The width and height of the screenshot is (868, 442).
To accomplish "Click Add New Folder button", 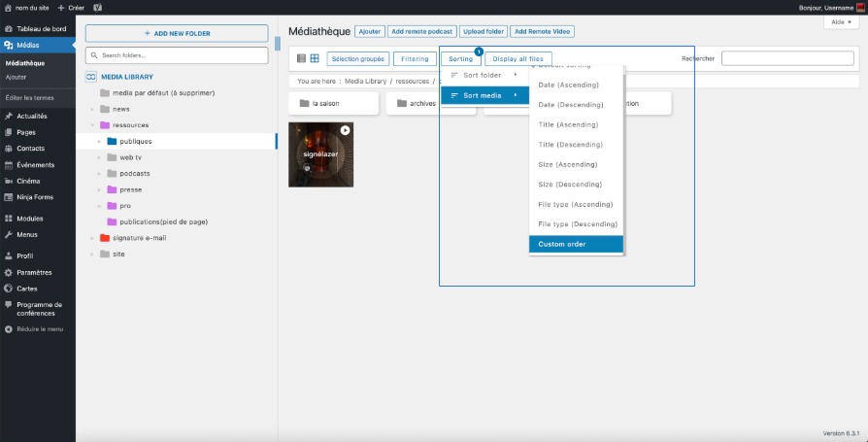I will coord(176,33).
